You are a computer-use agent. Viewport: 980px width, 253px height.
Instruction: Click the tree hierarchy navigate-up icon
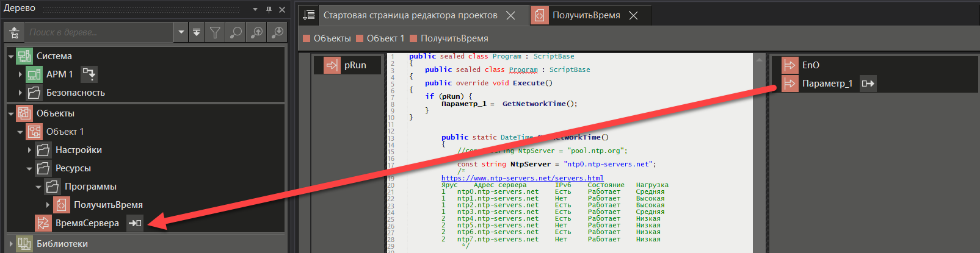(x=15, y=32)
